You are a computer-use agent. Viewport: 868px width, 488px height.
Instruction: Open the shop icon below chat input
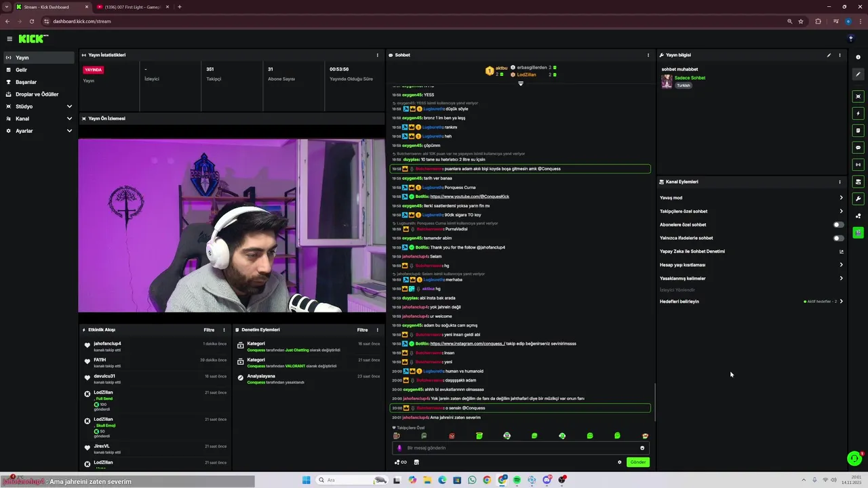(x=416, y=462)
